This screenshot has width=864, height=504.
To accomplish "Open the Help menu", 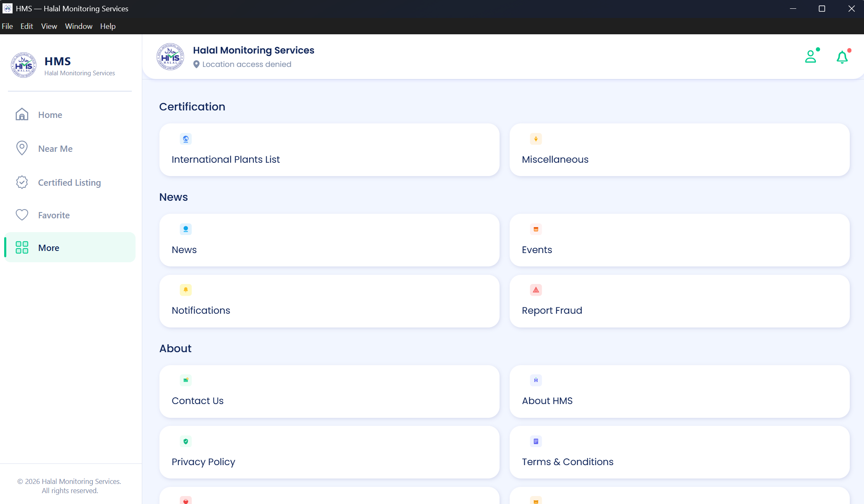I will 108,26.
